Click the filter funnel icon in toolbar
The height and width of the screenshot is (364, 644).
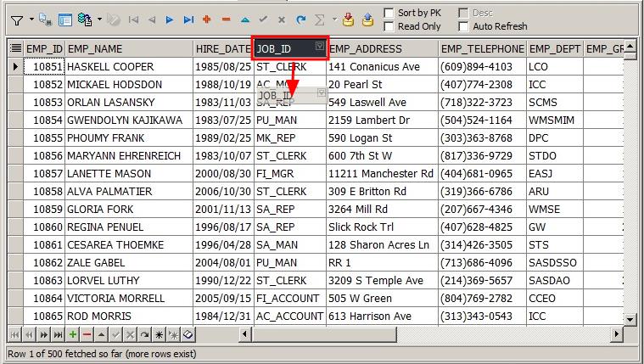17,19
